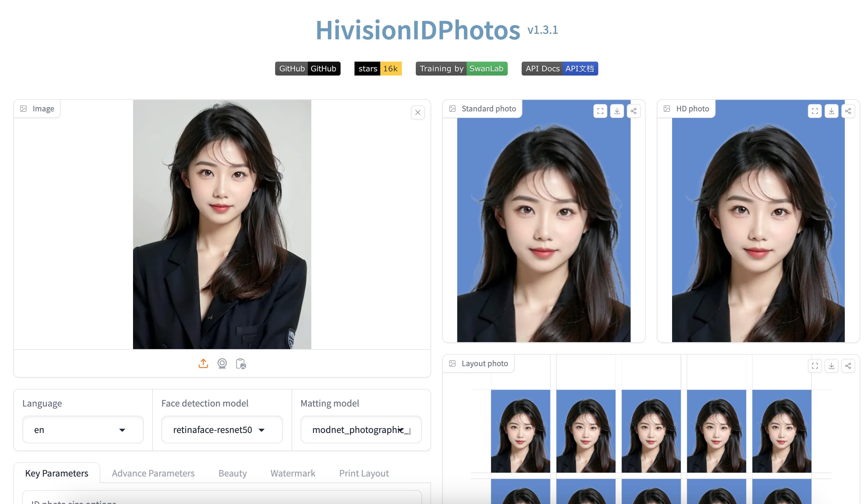Click the uploaded portrait image

point(222,225)
